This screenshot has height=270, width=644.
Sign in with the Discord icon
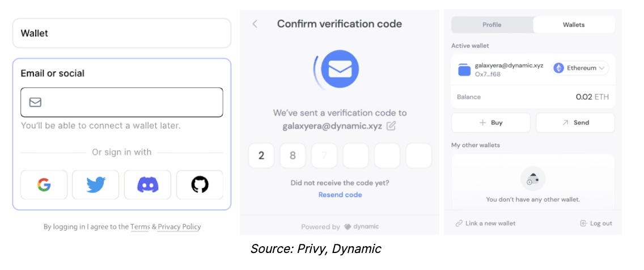pyautogui.click(x=147, y=185)
